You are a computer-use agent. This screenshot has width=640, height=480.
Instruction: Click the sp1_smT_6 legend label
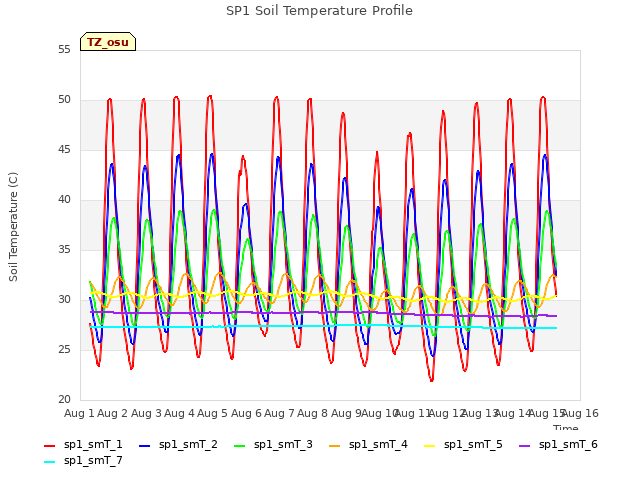point(568,444)
